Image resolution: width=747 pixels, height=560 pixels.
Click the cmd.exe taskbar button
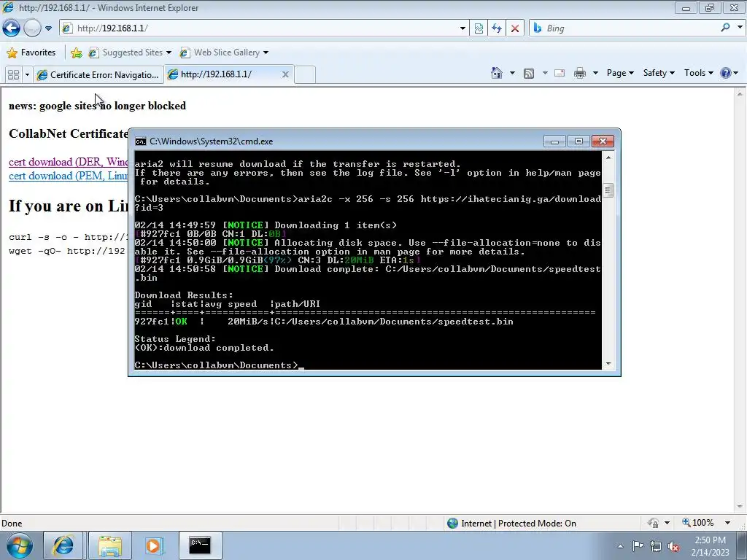[200, 545]
